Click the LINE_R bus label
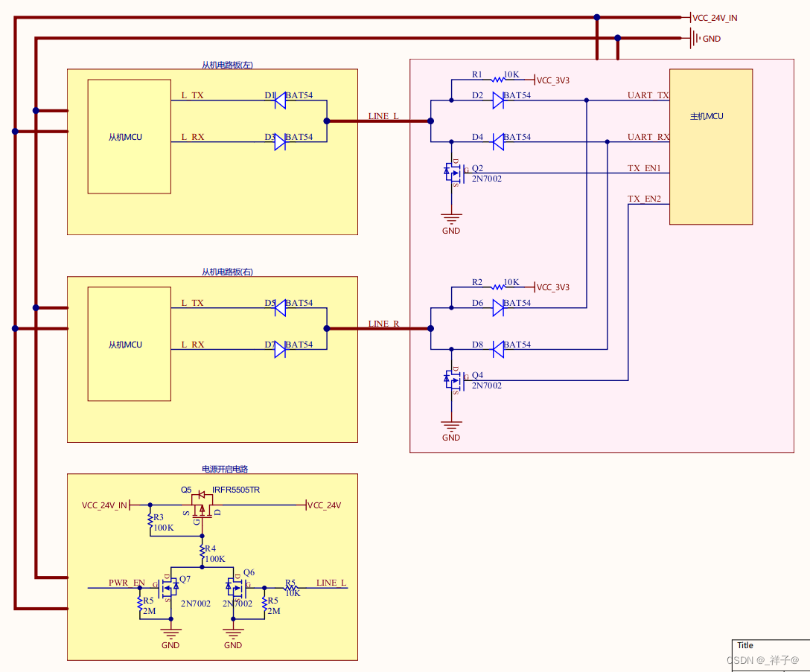This screenshot has height=672, width=810. [383, 323]
